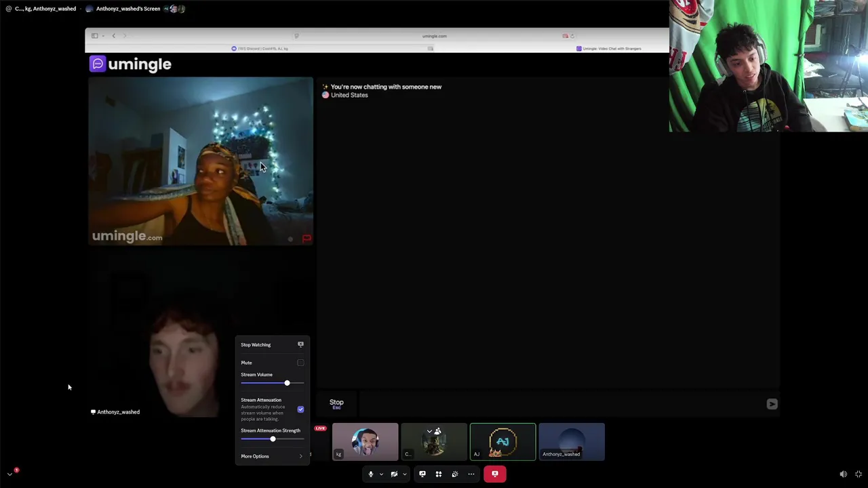
Task: Click the umingle logo
Action: [x=130, y=64]
